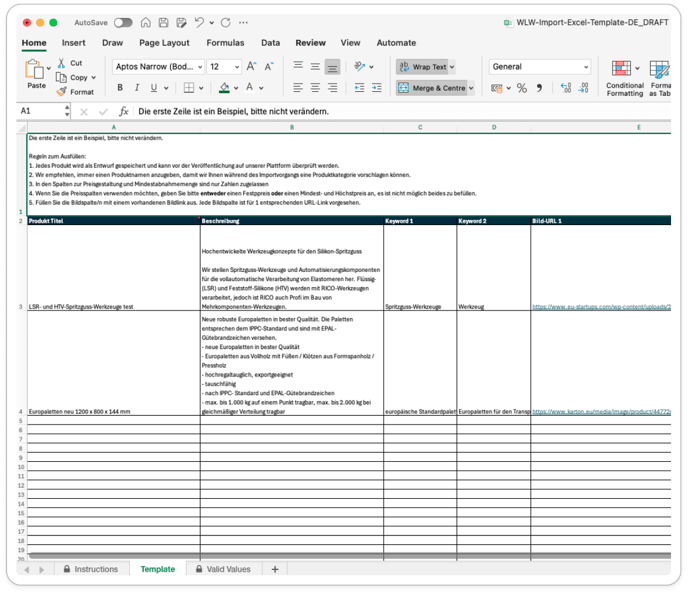The height and width of the screenshot is (594, 688).
Task: Switch to the Formulas tab
Action: [x=225, y=43]
